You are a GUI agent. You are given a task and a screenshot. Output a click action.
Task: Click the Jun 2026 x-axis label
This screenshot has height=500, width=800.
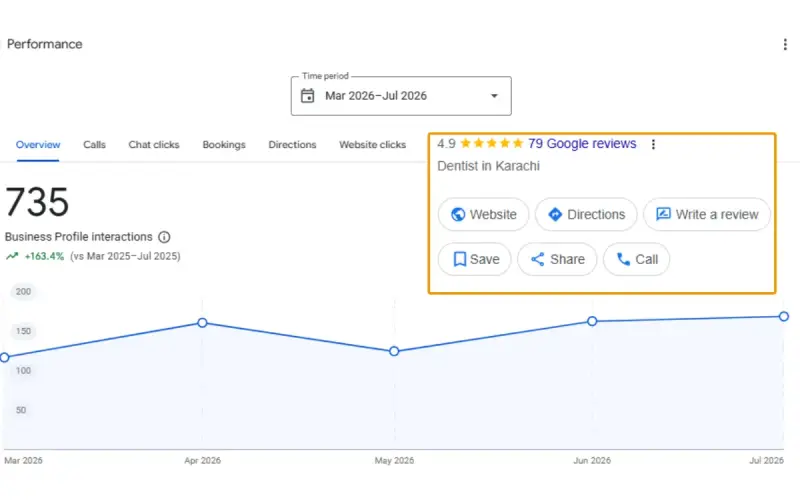pyautogui.click(x=592, y=461)
